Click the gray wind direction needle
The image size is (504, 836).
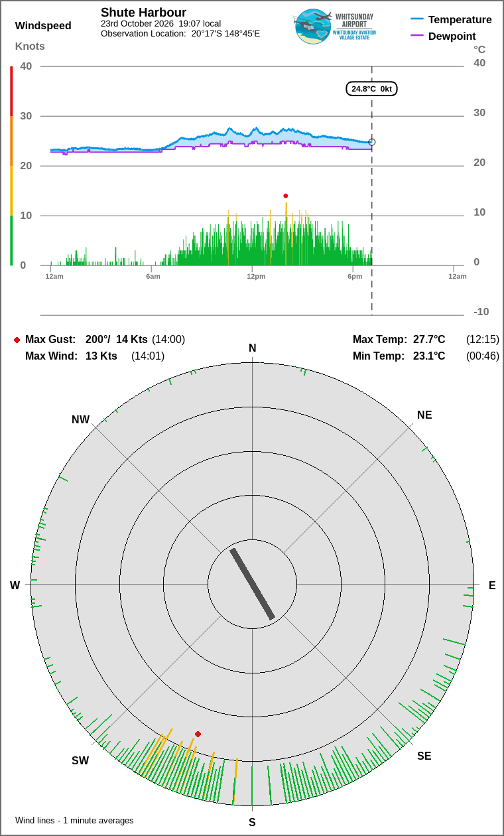(x=252, y=584)
